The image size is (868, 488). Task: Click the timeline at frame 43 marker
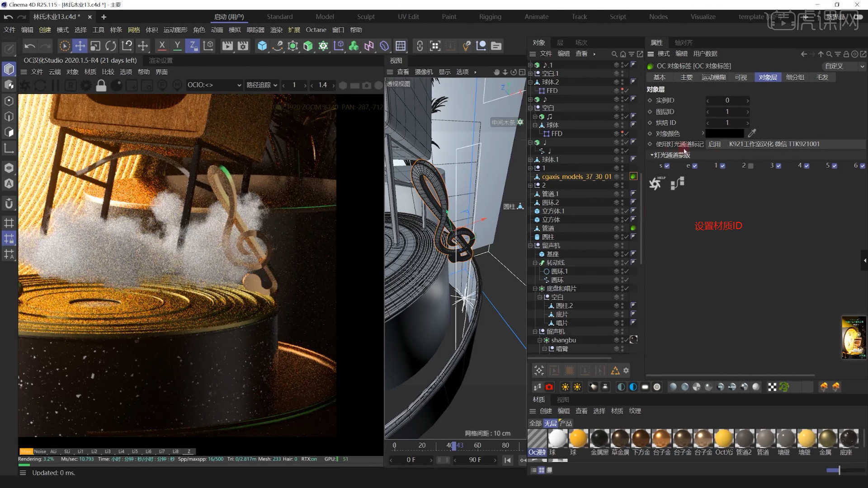pos(454,446)
